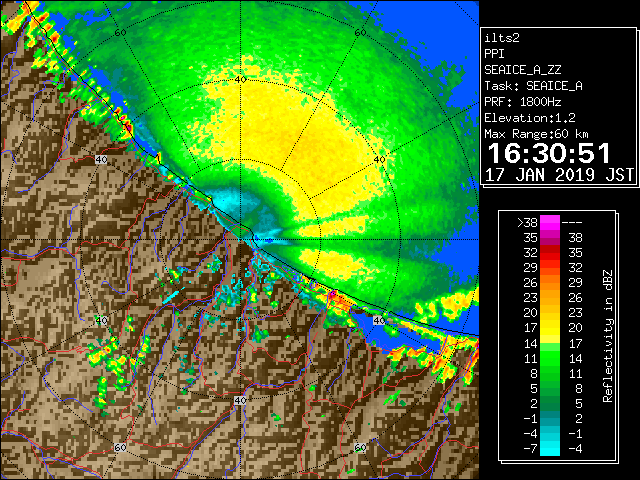Select the '17 JAN 2019 JST' date
This screenshot has height=480, width=640.
click(x=559, y=175)
